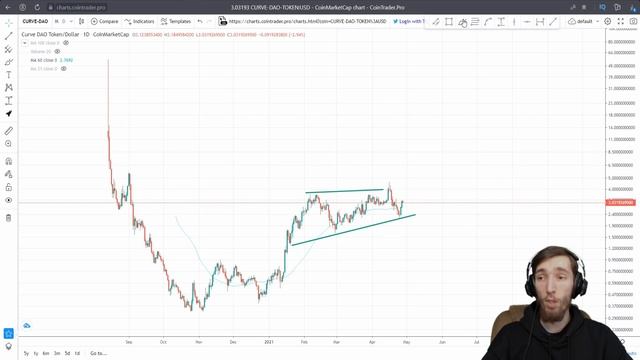
Task: Click the Compare button
Action: click(x=104, y=21)
